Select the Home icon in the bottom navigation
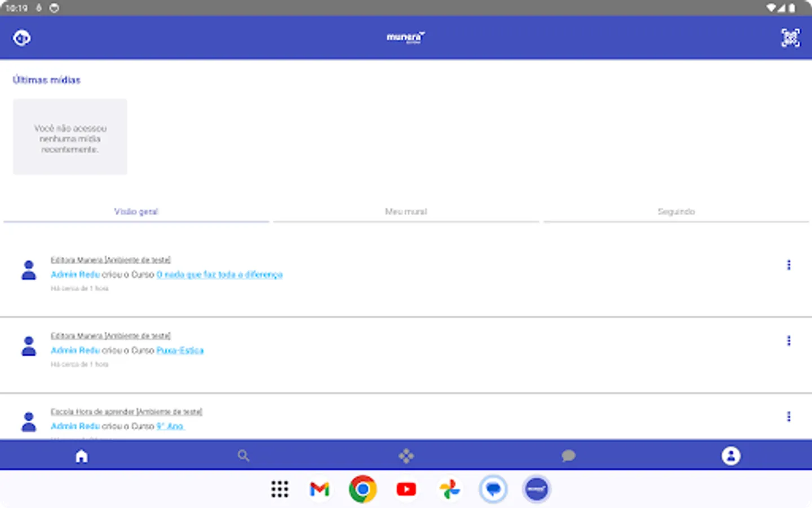This screenshot has height=508, width=812. 81,455
